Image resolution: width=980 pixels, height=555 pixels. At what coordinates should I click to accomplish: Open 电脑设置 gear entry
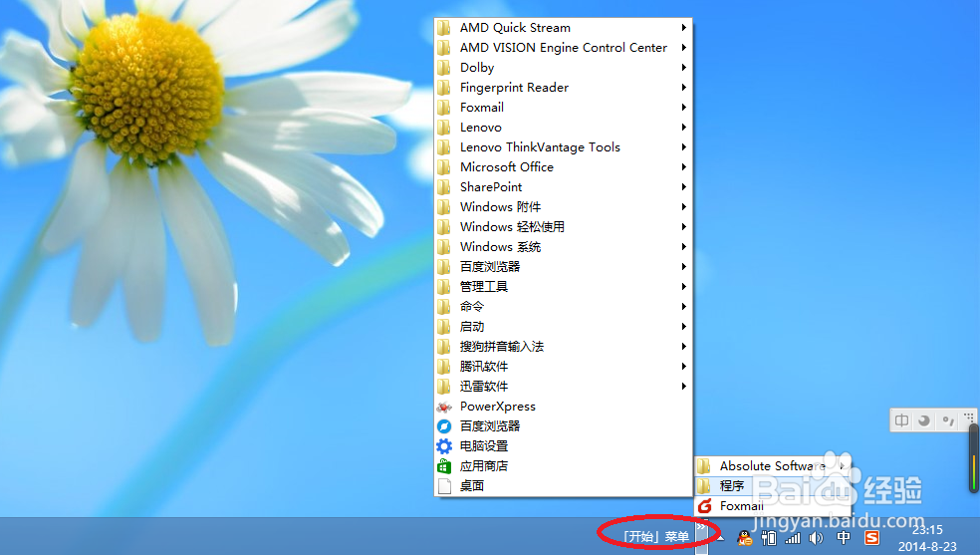(563, 446)
